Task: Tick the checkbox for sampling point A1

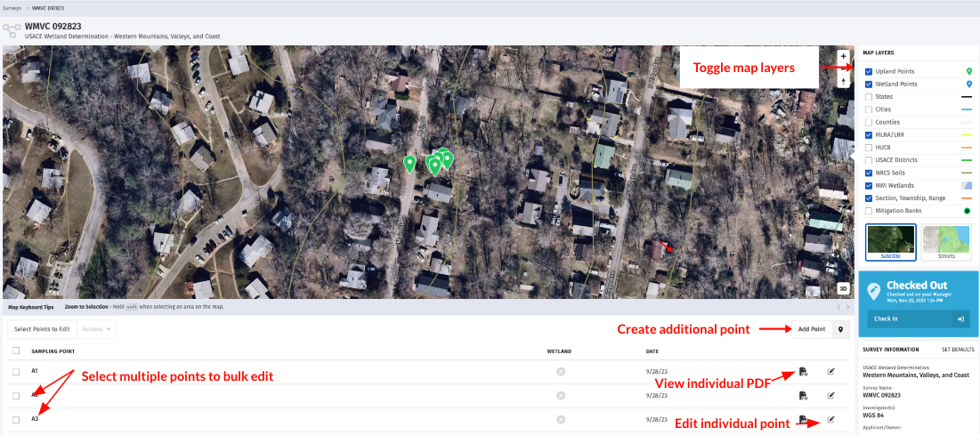Action: [16, 371]
